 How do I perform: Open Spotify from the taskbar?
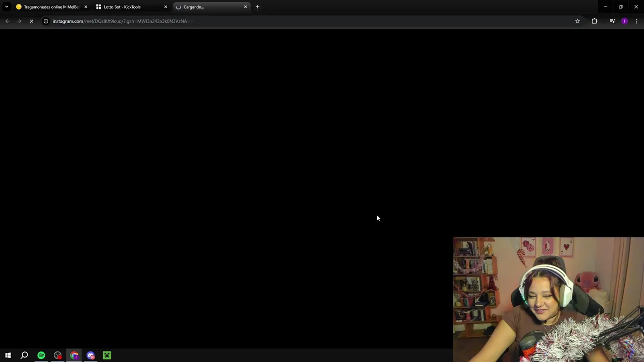[x=41, y=355]
